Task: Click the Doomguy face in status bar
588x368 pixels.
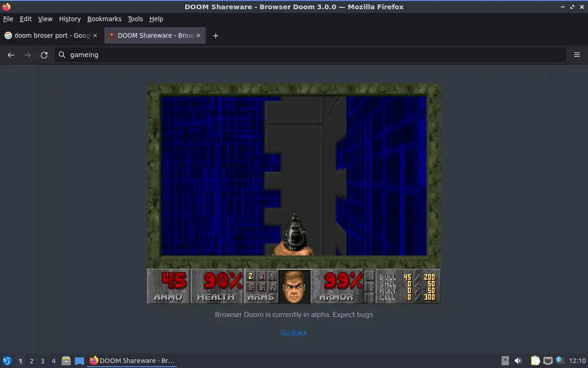Action: coord(294,286)
